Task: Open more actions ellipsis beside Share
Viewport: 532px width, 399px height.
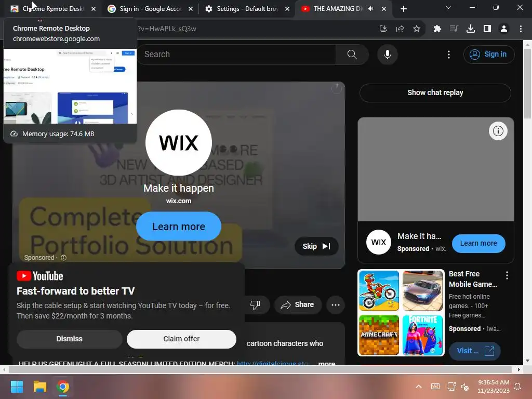Action: pos(336,304)
